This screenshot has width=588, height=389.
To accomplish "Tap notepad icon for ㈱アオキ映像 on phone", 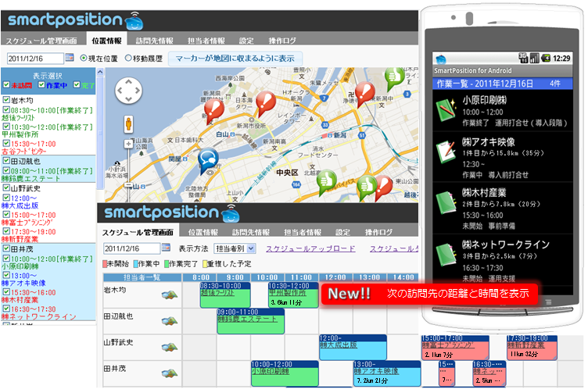I will pyautogui.click(x=446, y=152).
